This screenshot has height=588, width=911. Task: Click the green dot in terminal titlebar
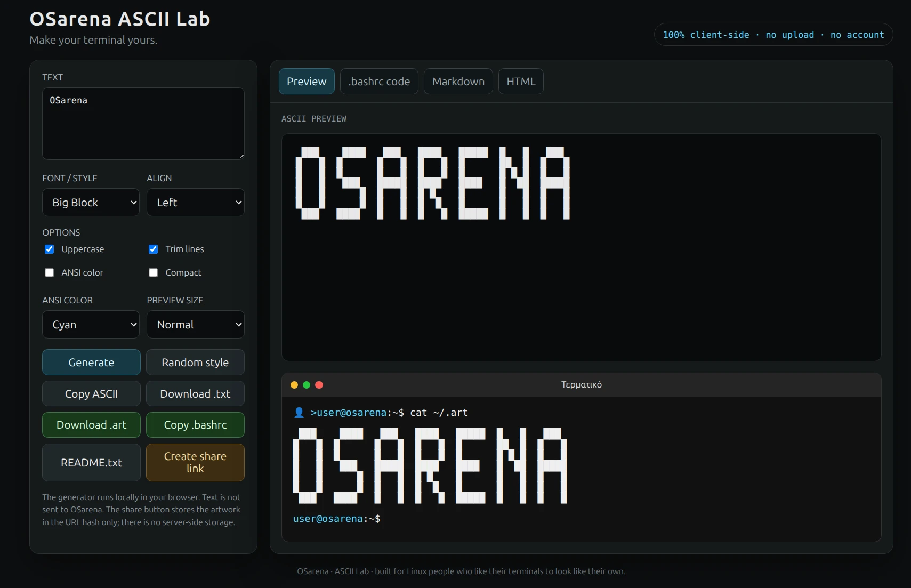tap(307, 385)
